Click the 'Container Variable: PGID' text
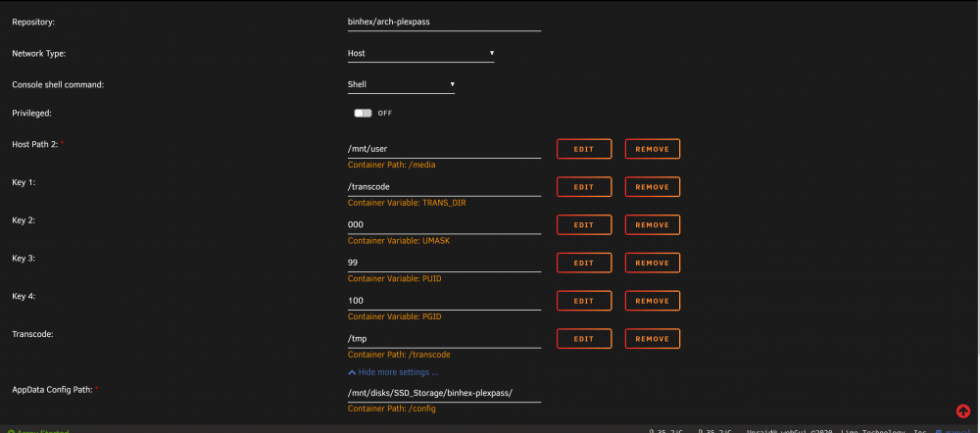The height and width of the screenshot is (433, 980). (x=394, y=316)
